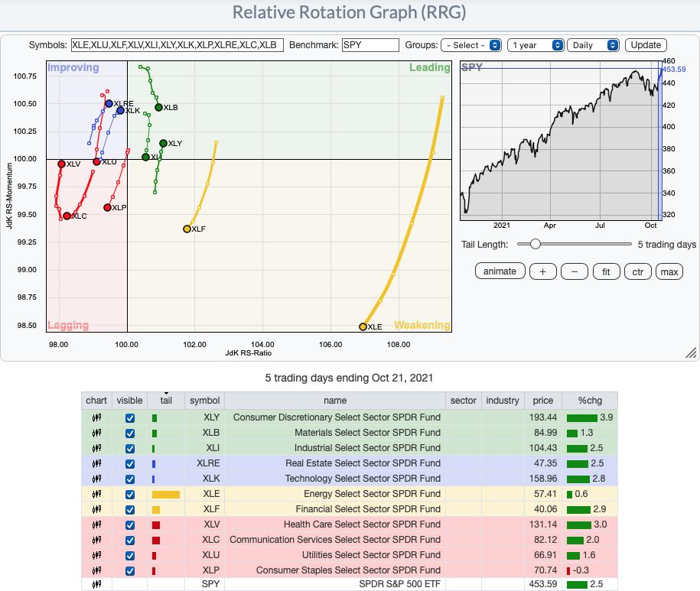The height and width of the screenshot is (591, 700).
Task: Open the 1 year period dropdown
Action: pos(536,45)
